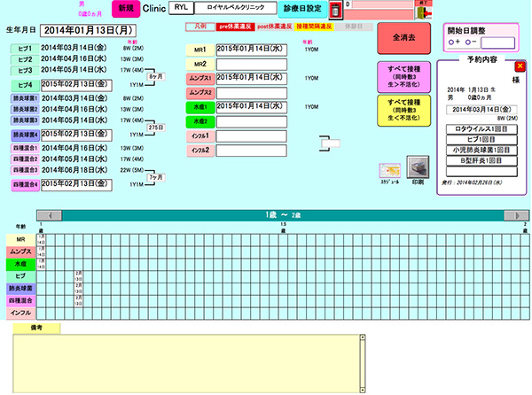Image resolution: width=532 pixels, height=395 pixels.
Task: Click the 開始日調整 adjustment input box
Action: (x=497, y=41)
